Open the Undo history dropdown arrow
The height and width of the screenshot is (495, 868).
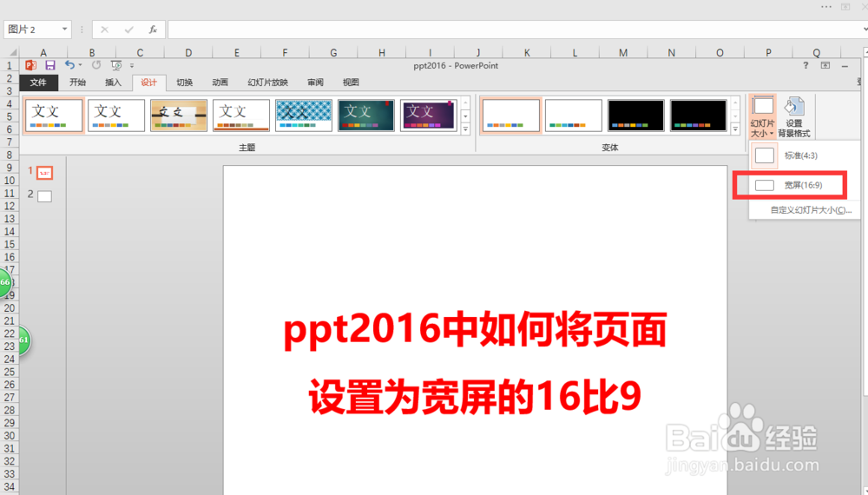(80, 65)
